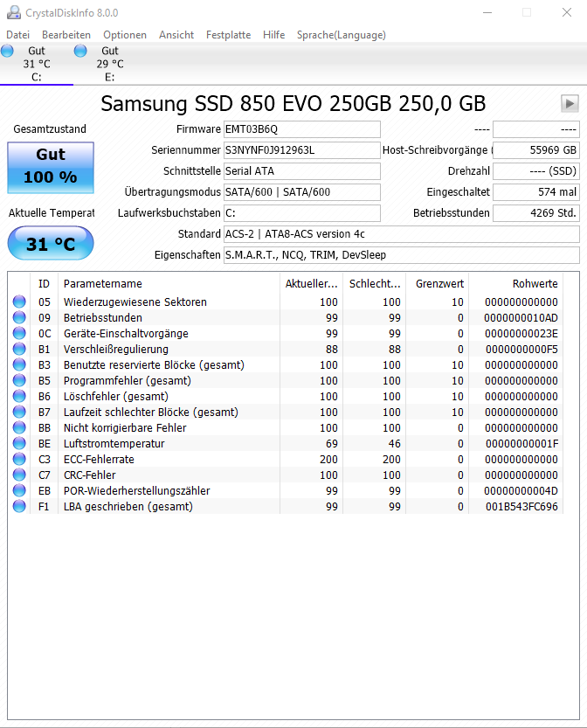587x728 pixels.
Task: Open the Optionen menu
Action: 125,35
